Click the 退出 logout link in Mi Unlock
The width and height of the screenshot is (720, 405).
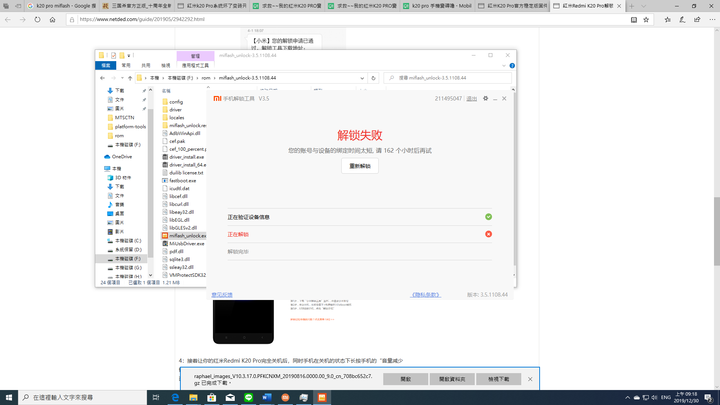click(472, 99)
